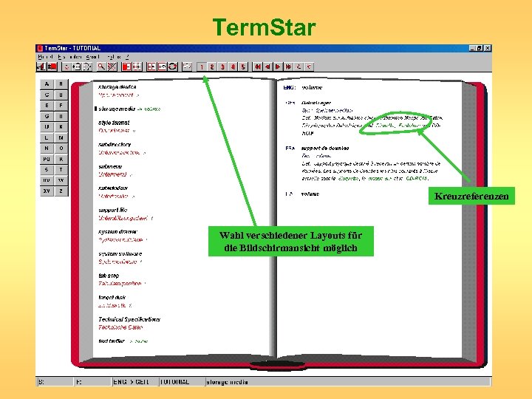Click the 'Datenträger' German term
The height and width of the screenshot is (399, 532).
click(316, 103)
